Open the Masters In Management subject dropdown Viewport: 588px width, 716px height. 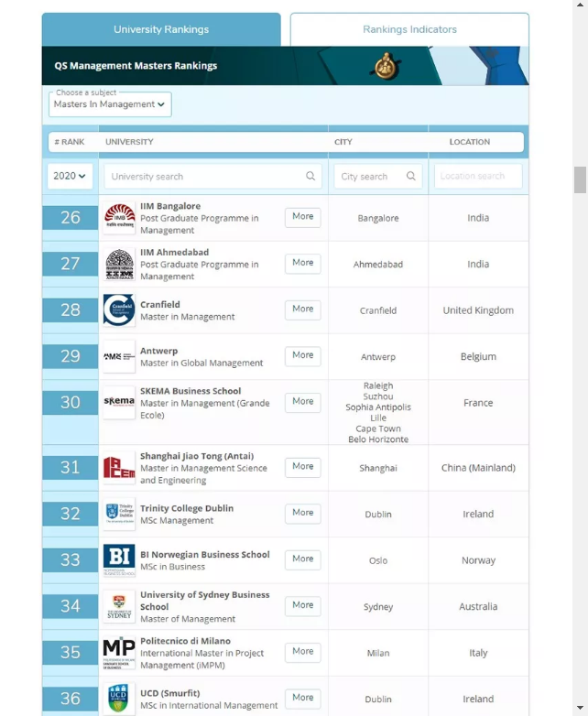[110, 104]
